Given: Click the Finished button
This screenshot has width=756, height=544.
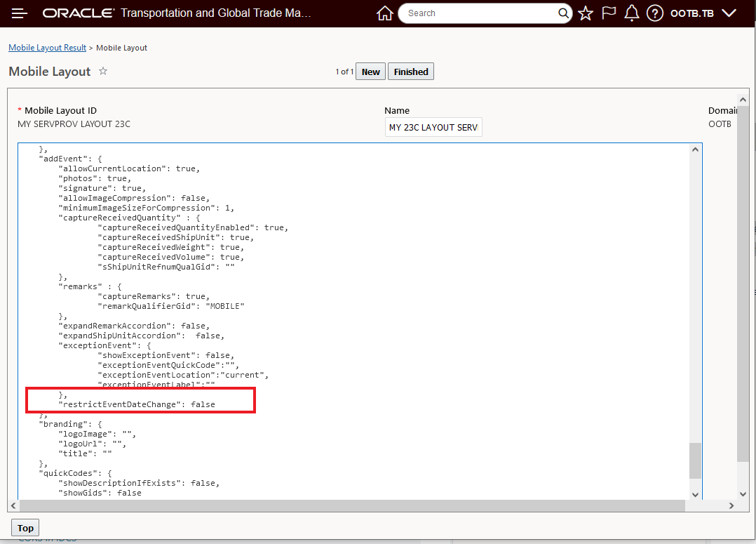Looking at the screenshot, I should coord(411,72).
